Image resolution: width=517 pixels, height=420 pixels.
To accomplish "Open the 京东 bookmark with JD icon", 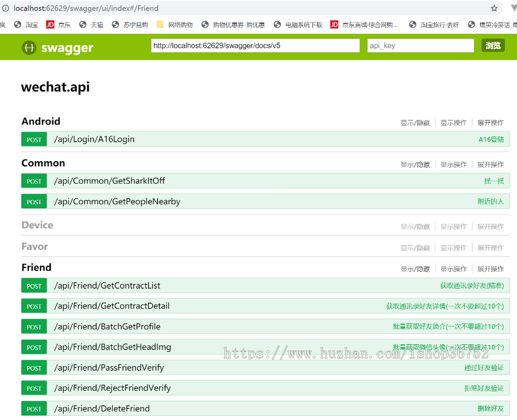I will click(59, 25).
